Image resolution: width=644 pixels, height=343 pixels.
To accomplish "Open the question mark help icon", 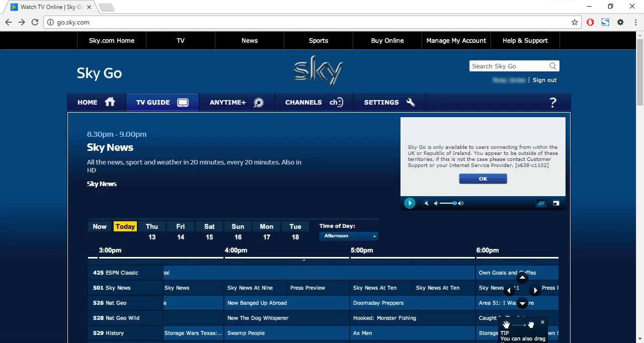I will [552, 103].
